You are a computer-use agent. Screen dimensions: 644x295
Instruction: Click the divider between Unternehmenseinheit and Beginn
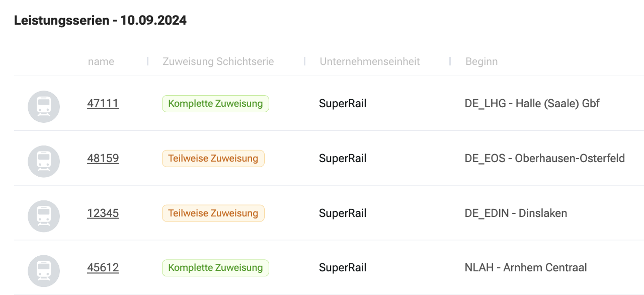(450, 61)
